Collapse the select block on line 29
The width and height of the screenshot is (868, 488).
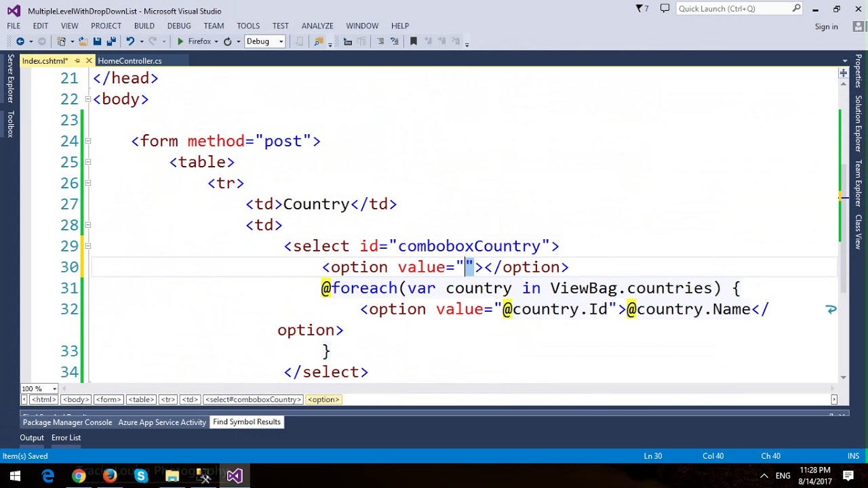tap(88, 246)
